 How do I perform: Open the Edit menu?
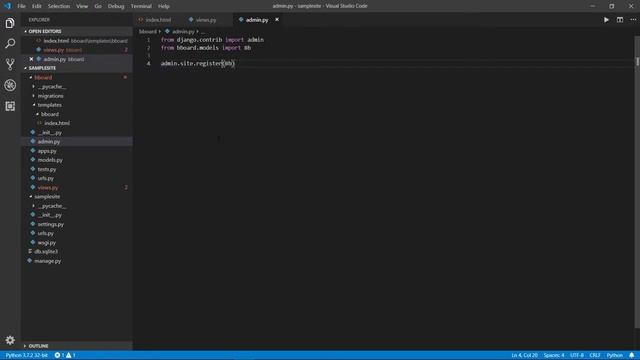click(x=37, y=6)
